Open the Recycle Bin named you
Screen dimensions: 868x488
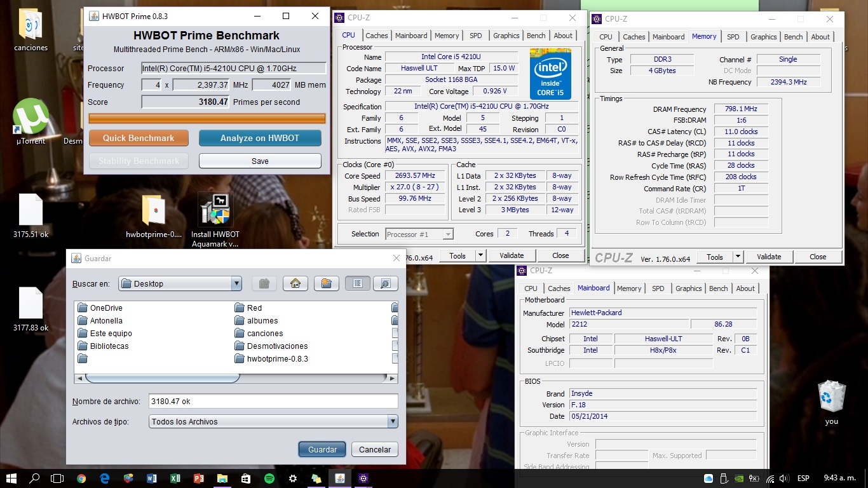coord(832,403)
